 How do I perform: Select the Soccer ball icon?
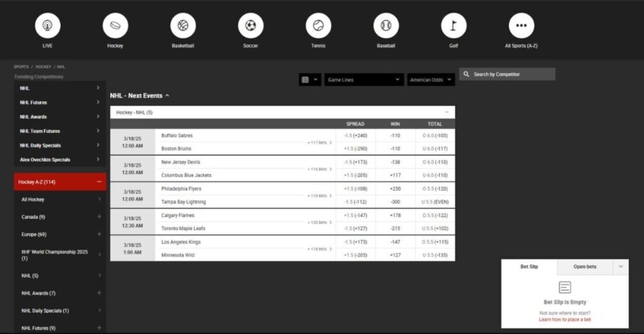[250, 25]
